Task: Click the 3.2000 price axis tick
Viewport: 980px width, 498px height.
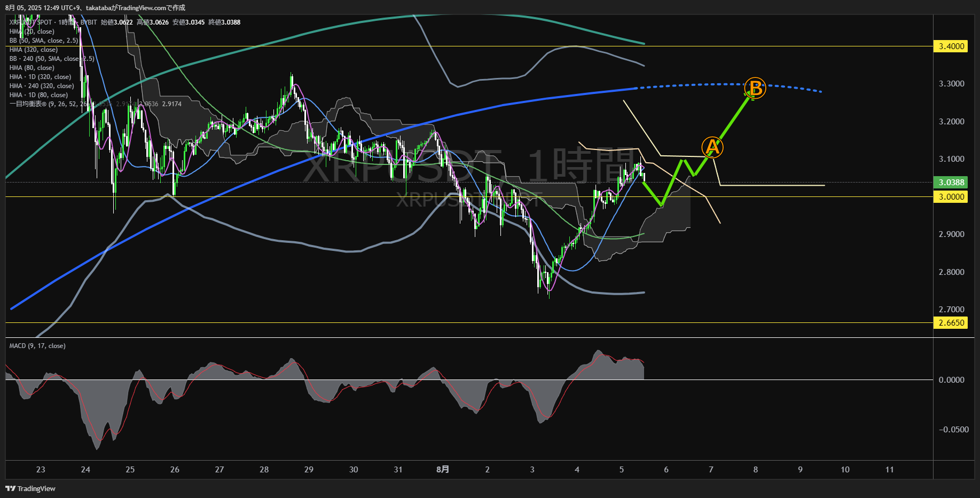Action: (x=952, y=122)
